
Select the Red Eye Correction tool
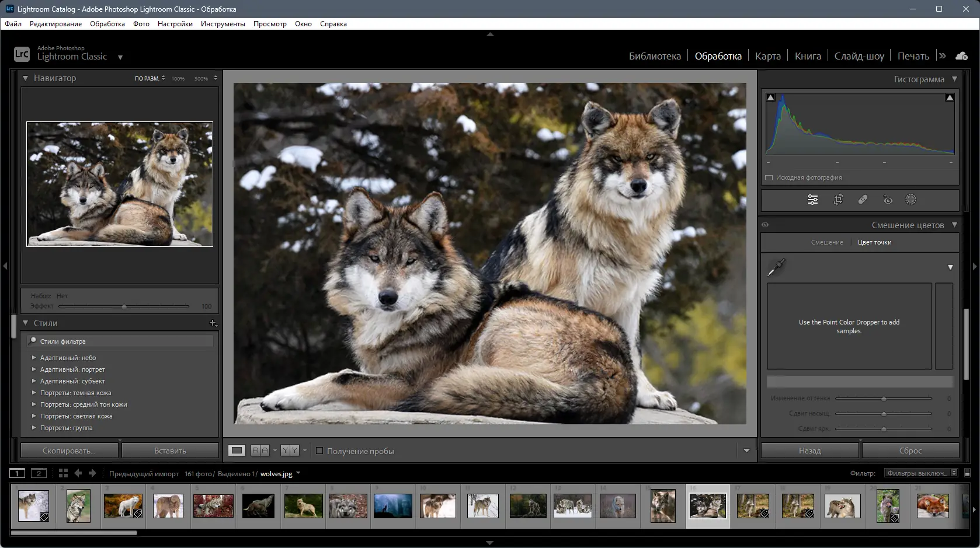tap(888, 199)
